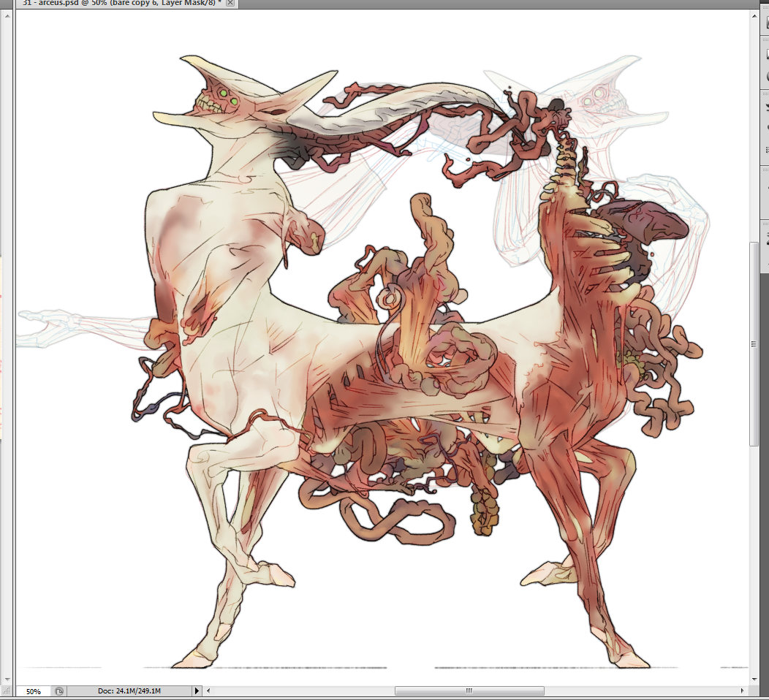
Task: Click the canvas vertical scrollbar down arrow
Action: coord(754,680)
